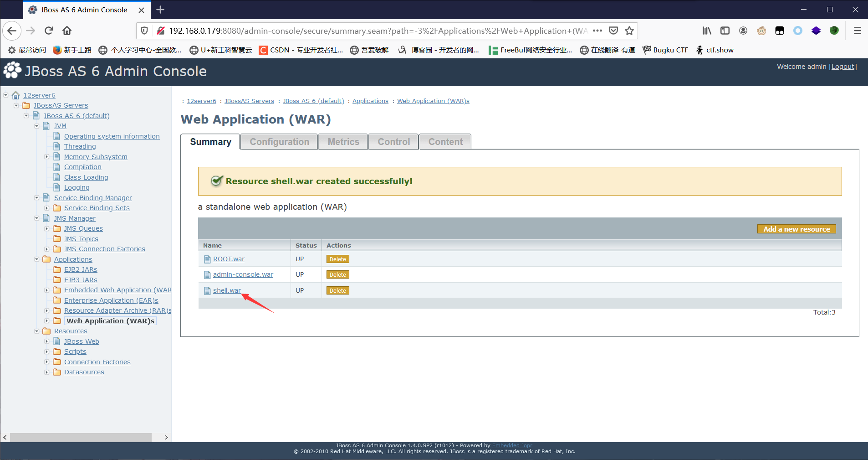Open the admin-console.war resource link
Screen dimensions: 868x460
point(243,274)
